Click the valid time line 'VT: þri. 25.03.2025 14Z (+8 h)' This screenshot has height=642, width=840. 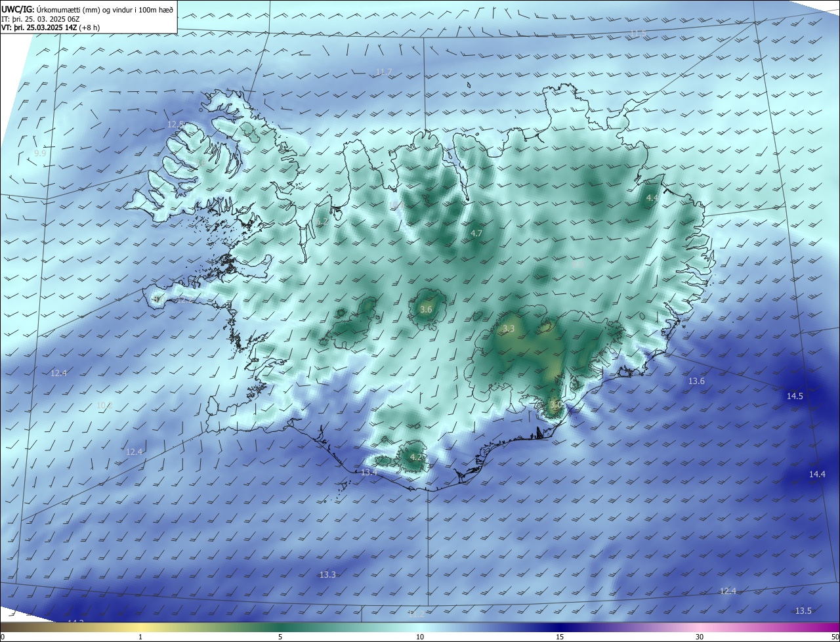click(x=51, y=28)
